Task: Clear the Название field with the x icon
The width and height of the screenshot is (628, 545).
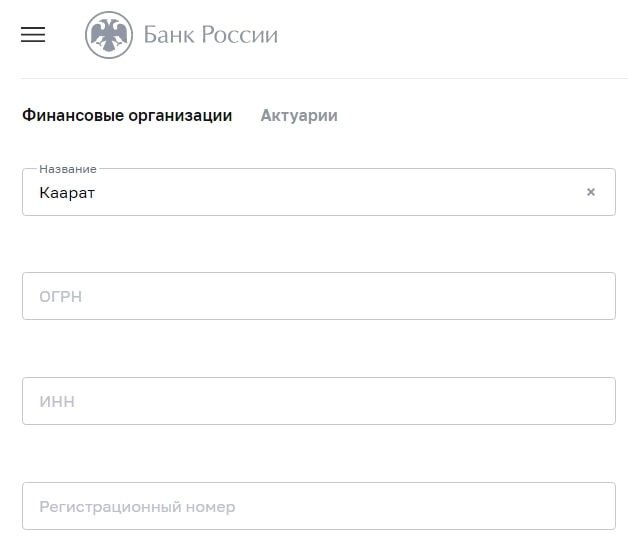Action: tap(591, 192)
